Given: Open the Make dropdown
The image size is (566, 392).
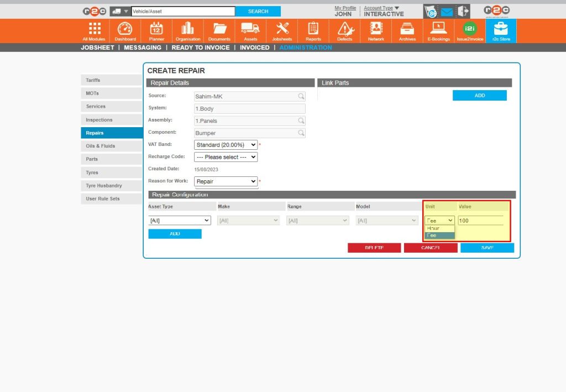Looking at the screenshot, I should tap(248, 220).
